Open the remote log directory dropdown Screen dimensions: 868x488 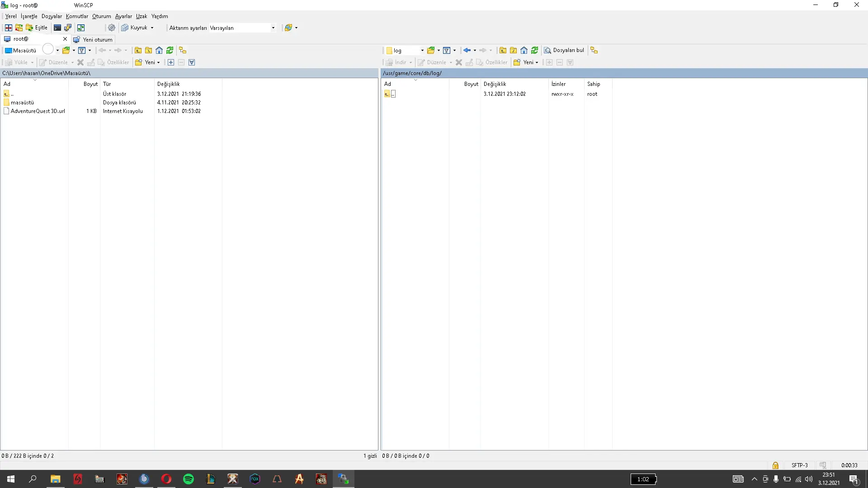pos(422,51)
